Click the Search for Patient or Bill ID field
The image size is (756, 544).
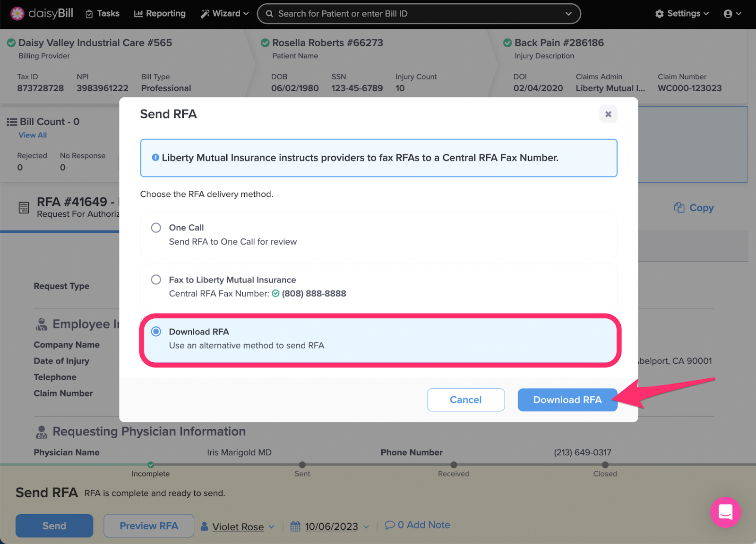pos(419,14)
